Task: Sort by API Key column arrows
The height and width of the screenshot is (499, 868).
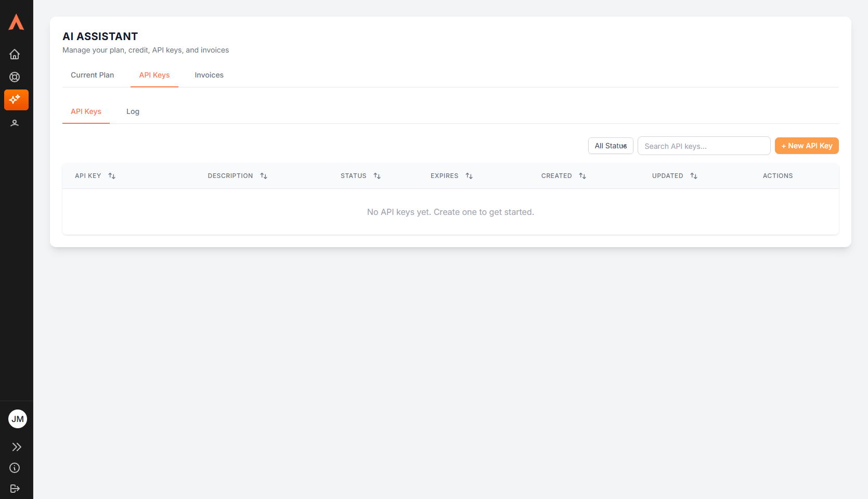Action: 112,176
